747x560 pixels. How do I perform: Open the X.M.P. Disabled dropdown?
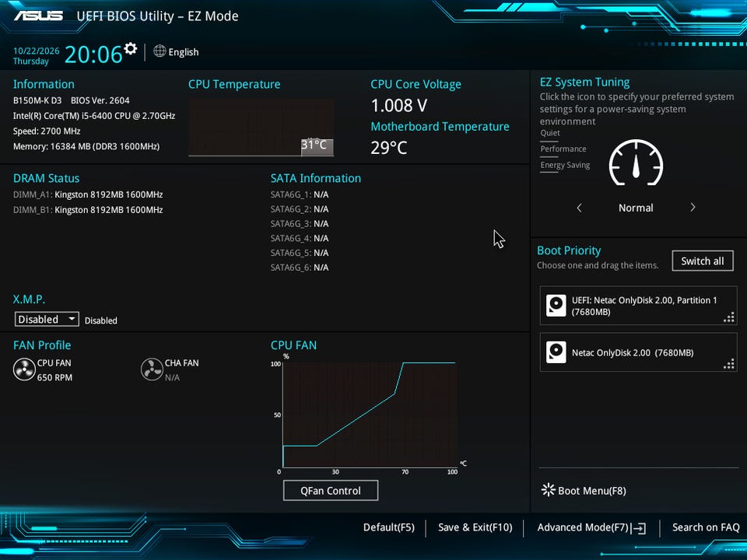coord(47,319)
